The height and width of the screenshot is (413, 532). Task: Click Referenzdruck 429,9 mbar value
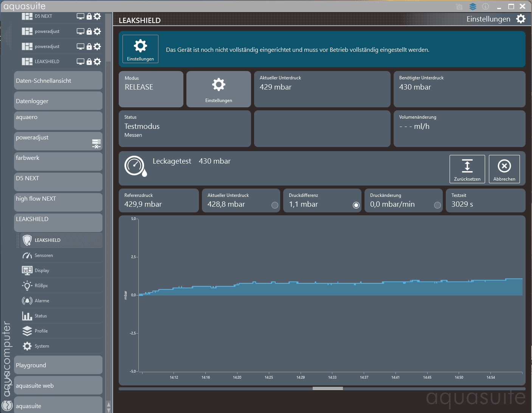click(x=143, y=204)
